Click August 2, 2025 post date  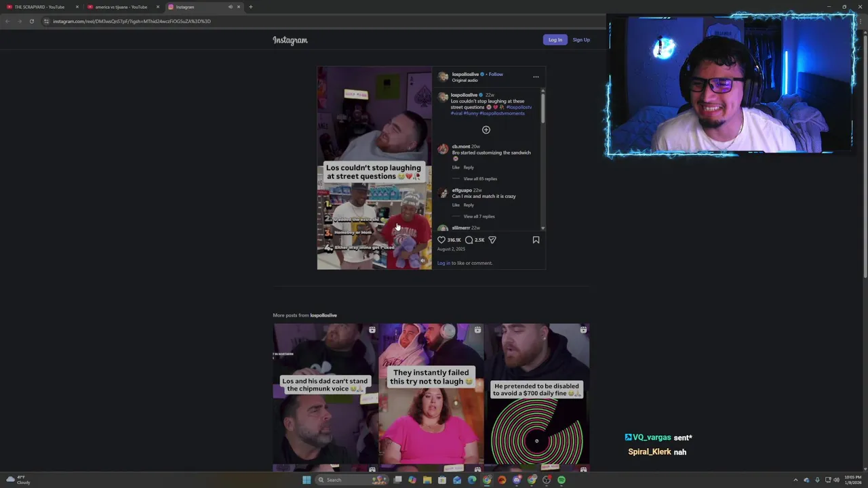coord(451,249)
